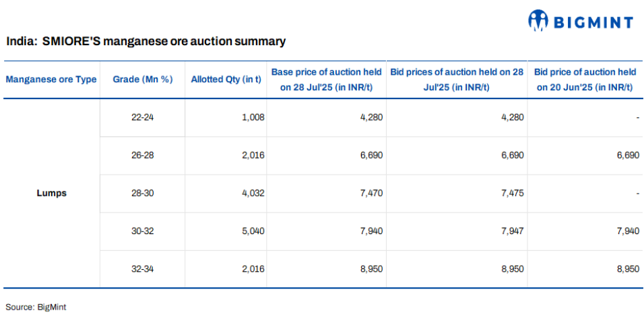Click the "Manganese ore Type" column header
Viewport: 644px width, 315px height.
coord(51,80)
